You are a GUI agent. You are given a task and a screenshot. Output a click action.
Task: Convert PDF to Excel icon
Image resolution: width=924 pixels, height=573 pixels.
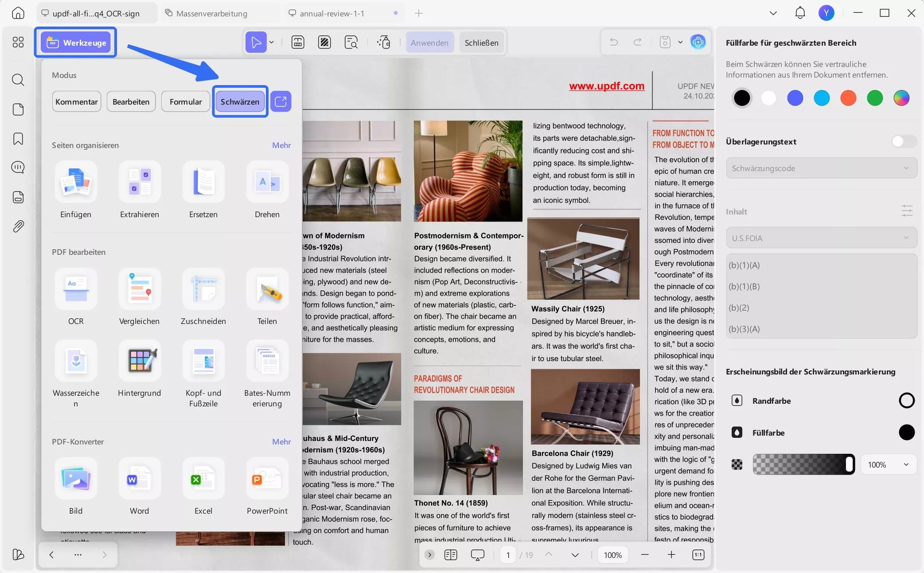[203, 479]
